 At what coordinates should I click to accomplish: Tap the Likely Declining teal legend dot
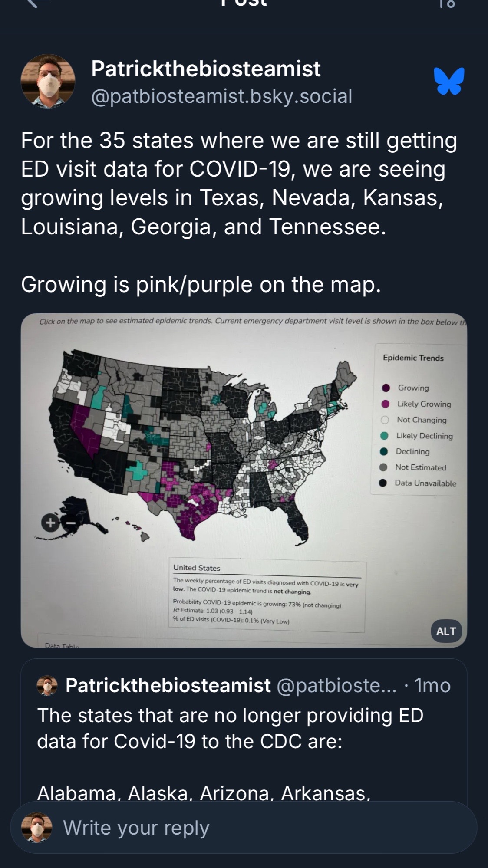pyautogui.click(x=384, y=435)
